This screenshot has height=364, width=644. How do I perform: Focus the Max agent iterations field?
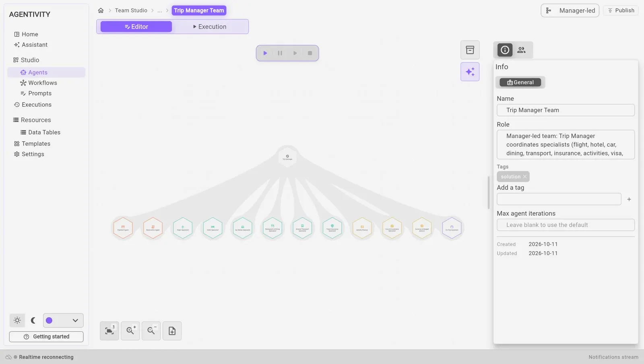click(566, 225)
